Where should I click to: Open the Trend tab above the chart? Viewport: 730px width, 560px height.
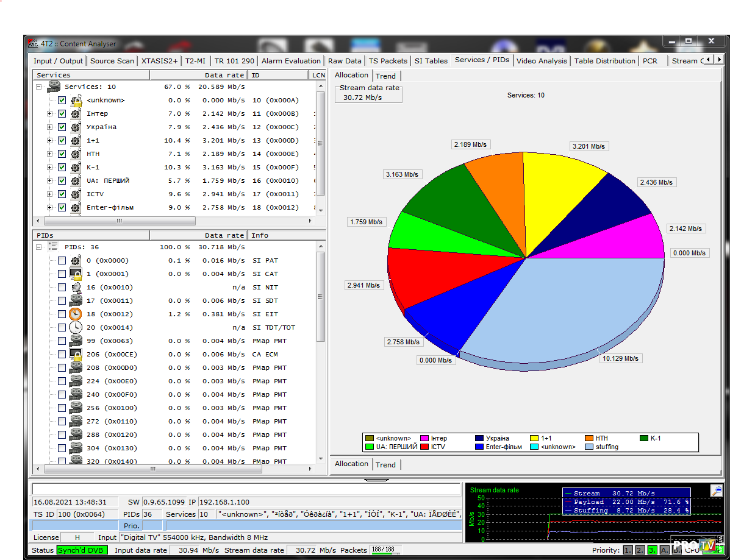385,76
